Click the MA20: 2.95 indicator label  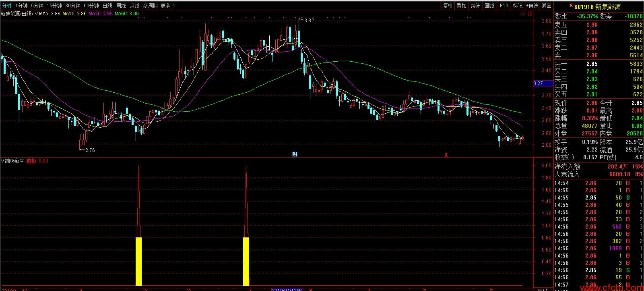click(101, 14)
